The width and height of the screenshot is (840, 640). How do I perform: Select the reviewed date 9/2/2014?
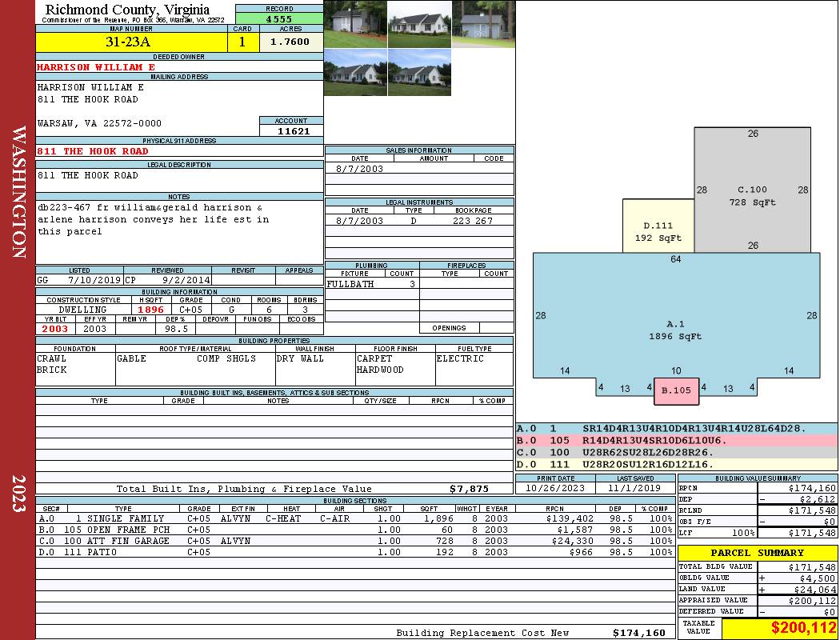pyautogui.click(x=186, y=280)
